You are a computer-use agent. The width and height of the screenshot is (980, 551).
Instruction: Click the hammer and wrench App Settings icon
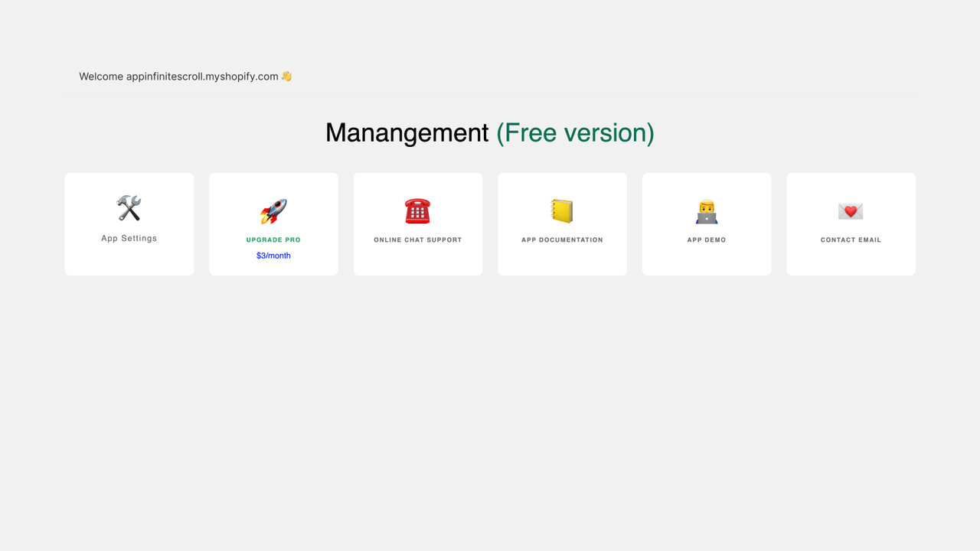[x=129, y=208]
